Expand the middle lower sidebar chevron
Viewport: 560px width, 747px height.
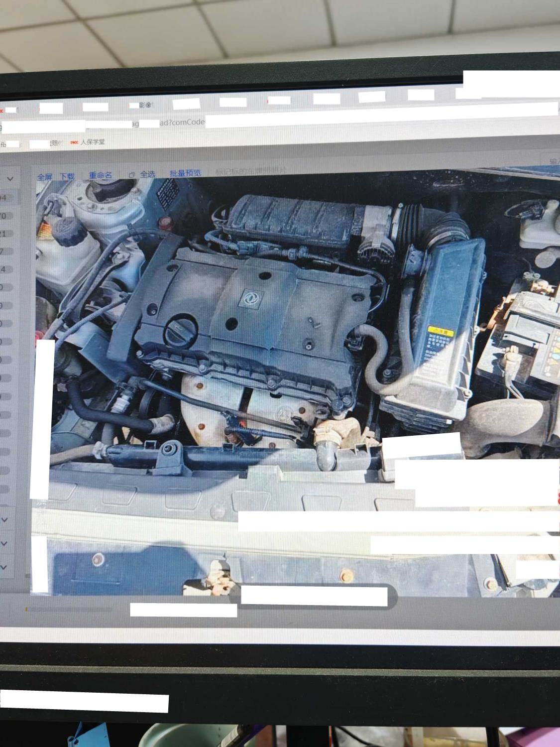coord(4,543)
